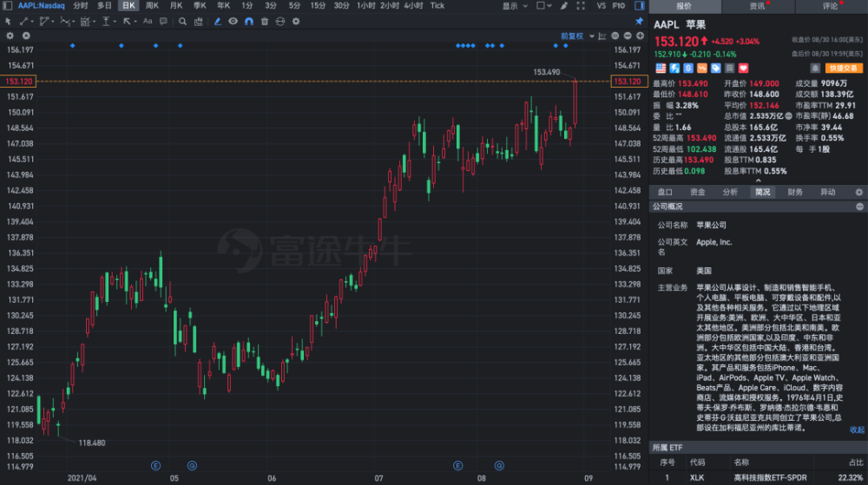Click the axis scale icon beside 前复权
Image resolution: width=868 pixels, height=485 pixels.
coord(602,36)
